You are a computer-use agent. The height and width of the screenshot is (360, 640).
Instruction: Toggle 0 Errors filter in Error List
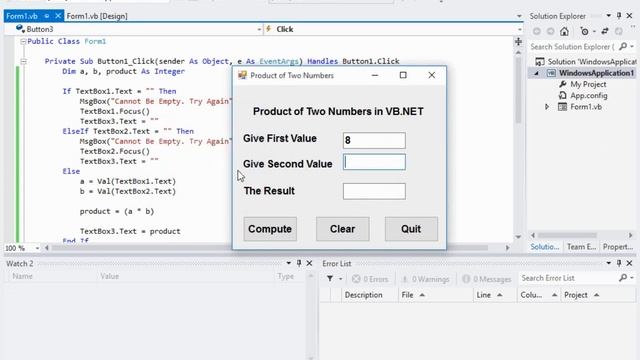tap(370, 279)
